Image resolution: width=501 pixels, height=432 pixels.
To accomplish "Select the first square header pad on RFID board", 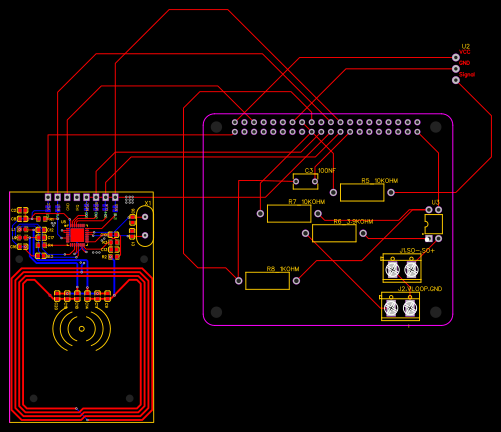I will [x=48, y=197].
